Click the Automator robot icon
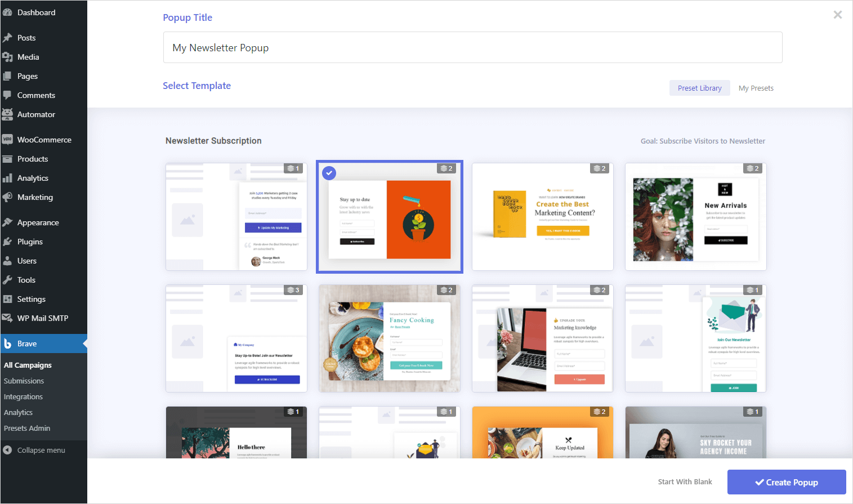Viewport: 853px width, 504px height. tap(7, 114)
